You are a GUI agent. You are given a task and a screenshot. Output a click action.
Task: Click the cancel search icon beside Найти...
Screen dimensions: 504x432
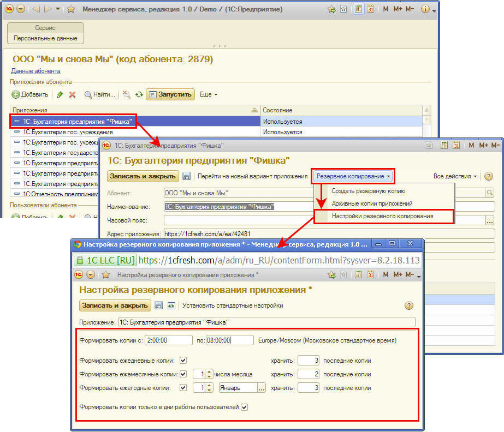pos(127,94)
